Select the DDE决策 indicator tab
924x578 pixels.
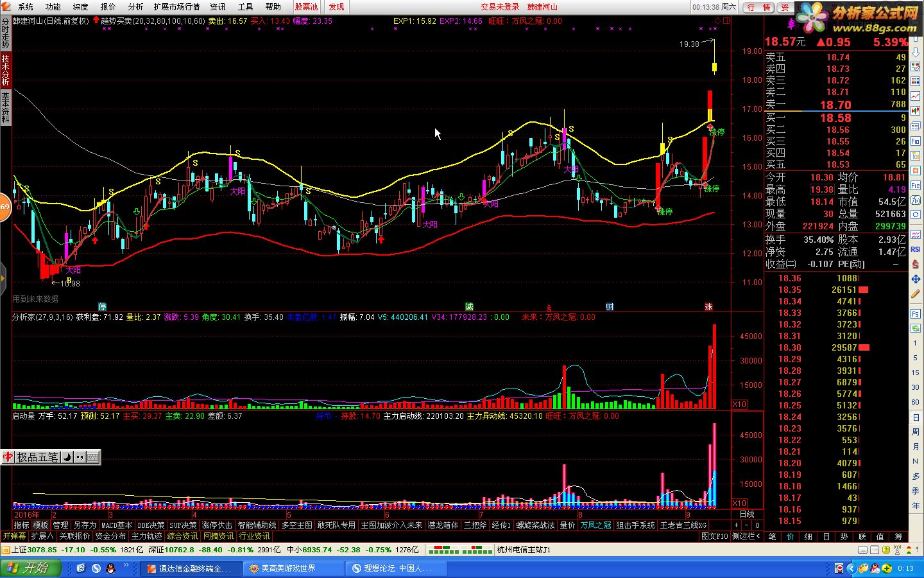tap(151, 525)
